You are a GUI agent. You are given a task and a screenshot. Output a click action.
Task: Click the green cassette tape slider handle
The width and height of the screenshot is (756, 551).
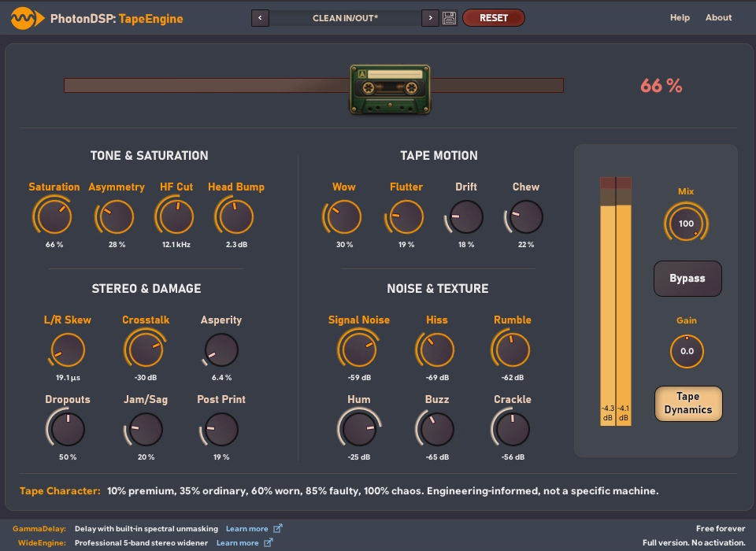coord(390,90)
